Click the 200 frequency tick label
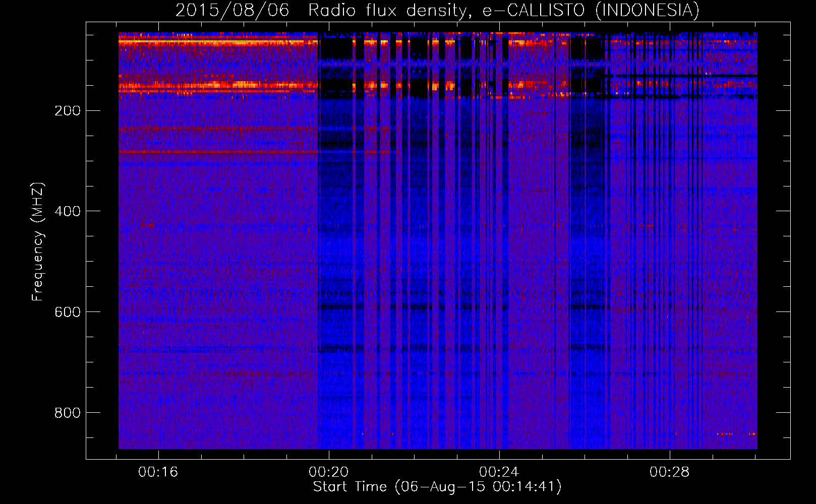The height and width of the screenshot is (504, 816). (68, 110)
